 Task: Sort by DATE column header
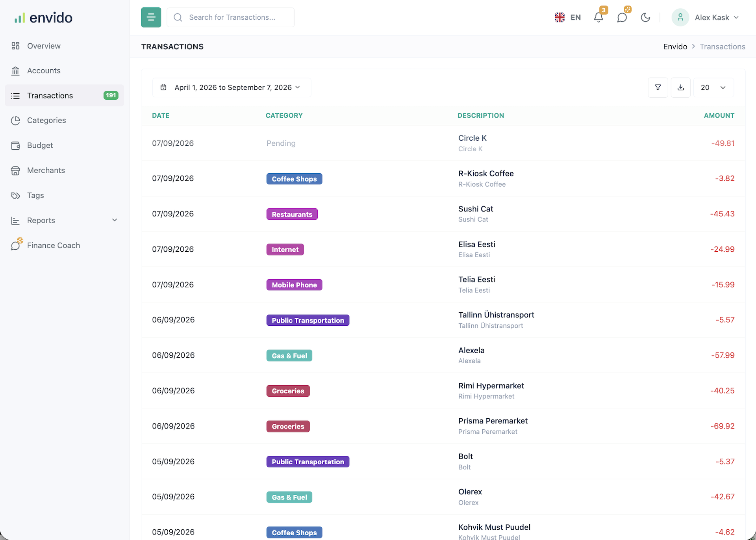pyautogui.click(x=161, y=115)
